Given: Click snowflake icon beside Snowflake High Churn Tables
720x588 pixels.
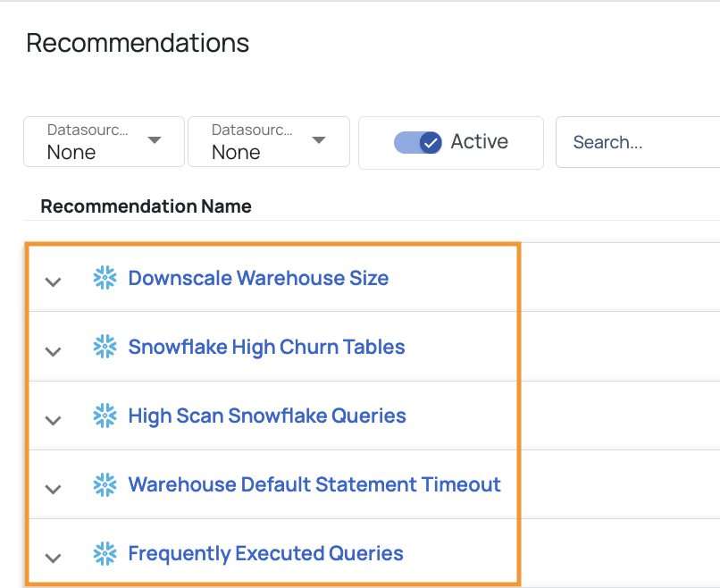Looking at the screenshot, I should (x=105, y=347).
